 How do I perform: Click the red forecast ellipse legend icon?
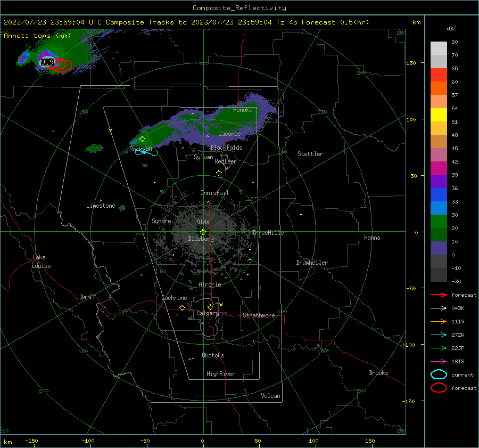[x=439, y=388]
